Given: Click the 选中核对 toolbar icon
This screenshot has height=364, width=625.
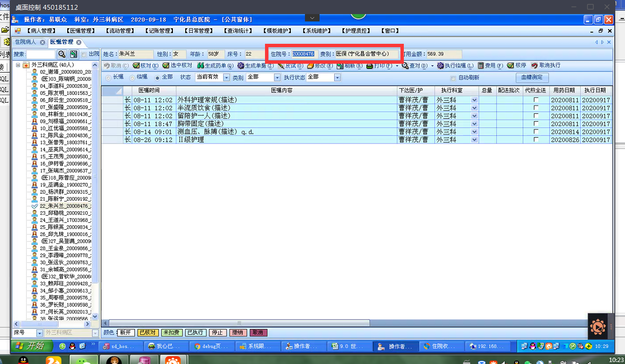Looking at the screenshot, I should coord(166,66).
